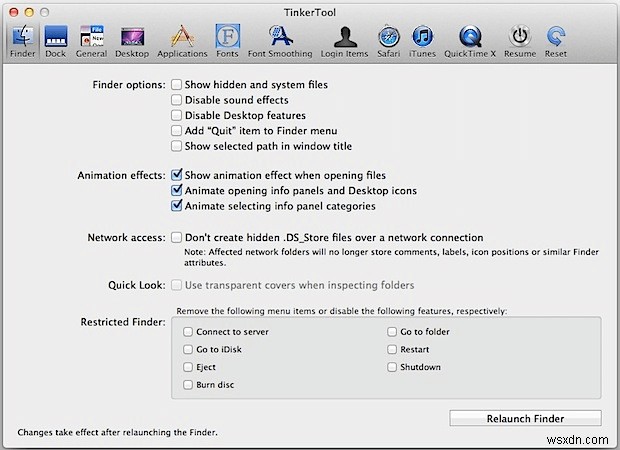620x450 pixels.
Task: Click the "Finder options:" label
Action: coord(129,85)
